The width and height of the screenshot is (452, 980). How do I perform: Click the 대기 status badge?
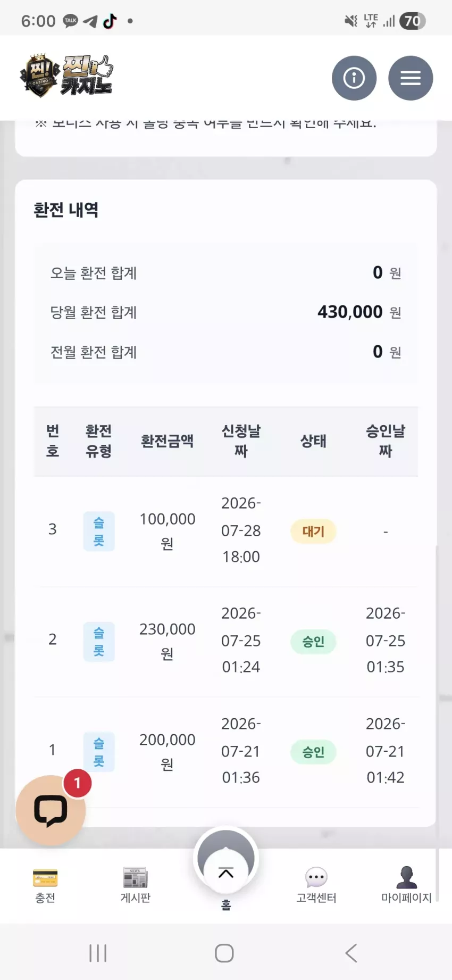313,531
